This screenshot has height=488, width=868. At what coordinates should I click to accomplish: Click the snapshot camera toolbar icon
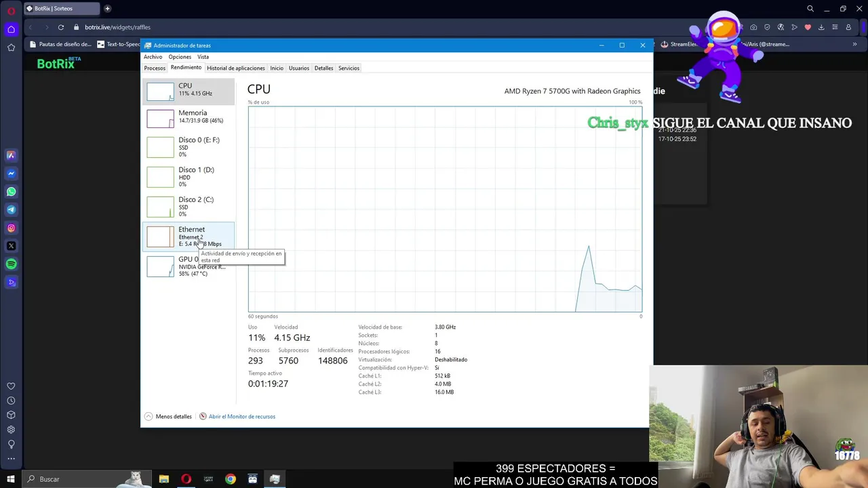click(x=753, y=27)
